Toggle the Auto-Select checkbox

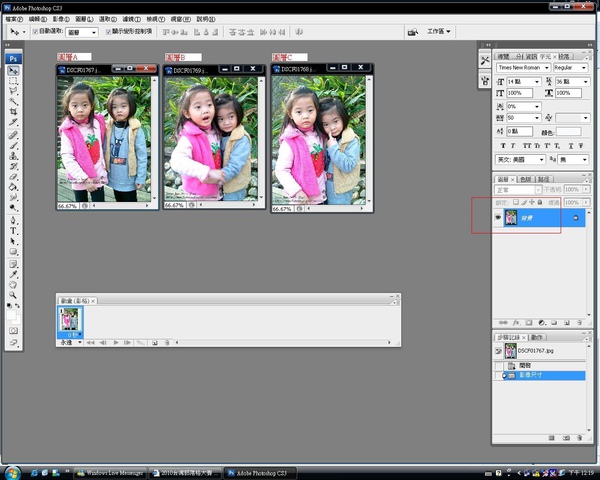click(x=35, y=31)
